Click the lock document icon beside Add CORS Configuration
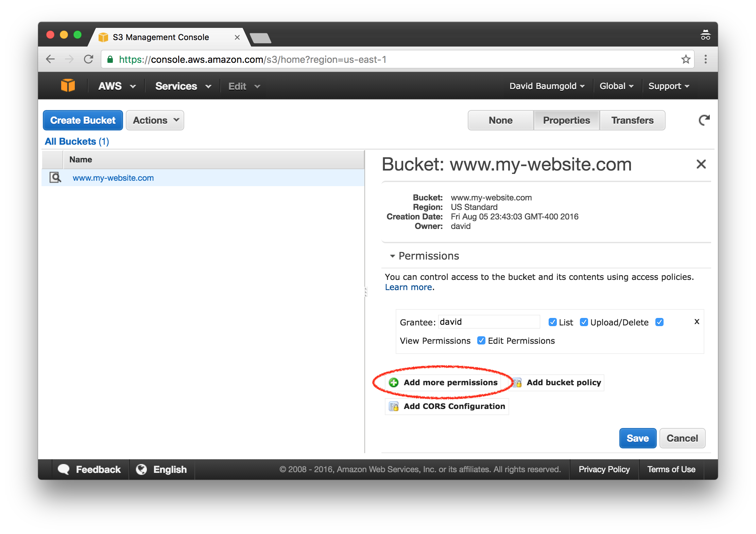756x534 pixels. click(x=394, y=406)
